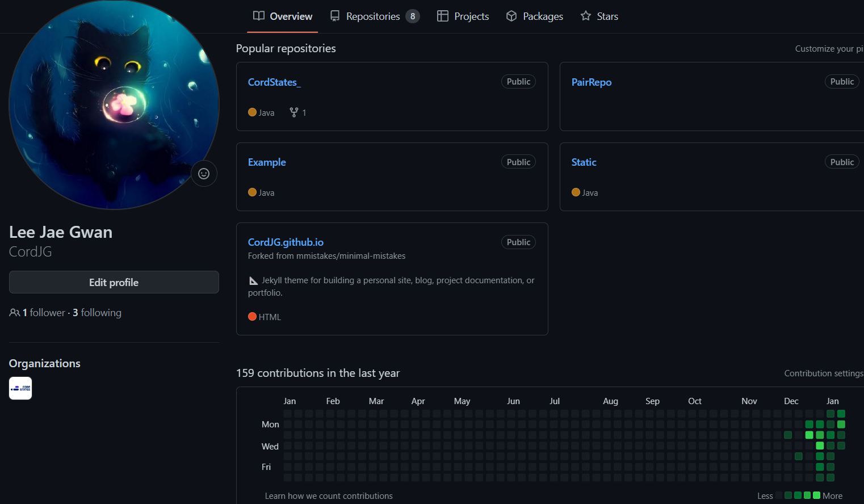864x504 pixels.
Task: Open the organization avatar under Organizations
Action: click(x=20, y=388)
